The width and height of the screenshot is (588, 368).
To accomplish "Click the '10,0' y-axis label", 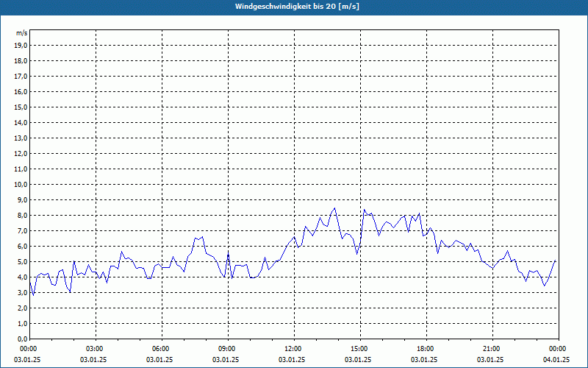I will click(x=21, y=185).
